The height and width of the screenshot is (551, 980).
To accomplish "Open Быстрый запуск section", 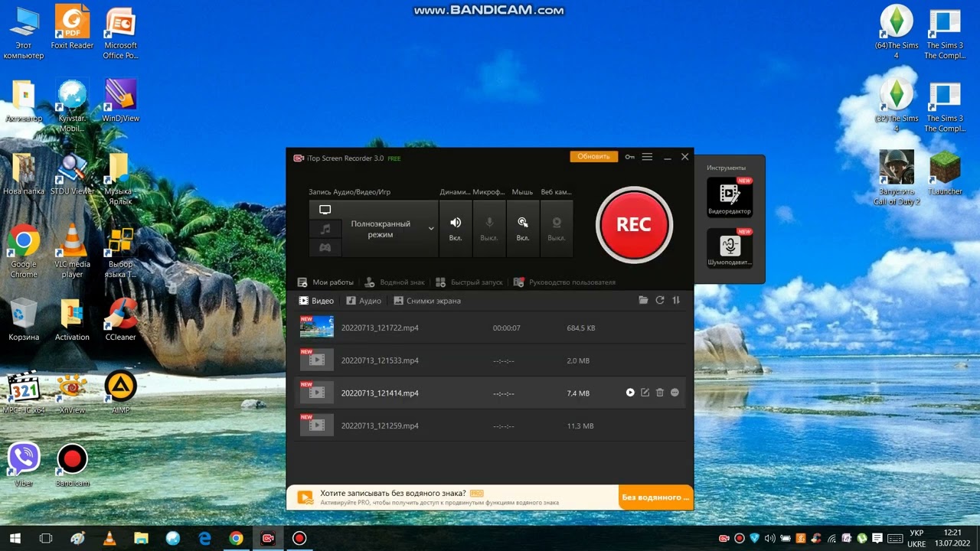I will (x=469, y=282).
